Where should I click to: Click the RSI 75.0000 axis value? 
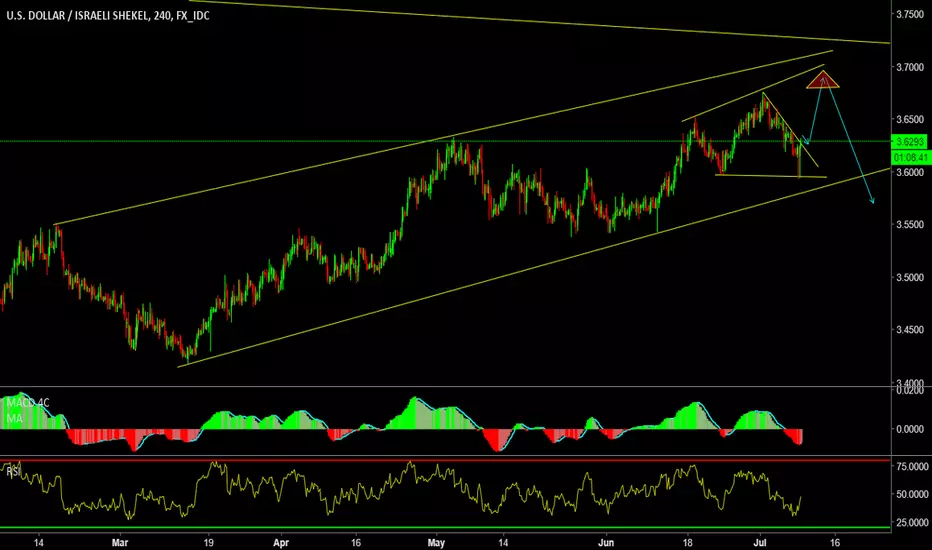click(x=912, y=467)
